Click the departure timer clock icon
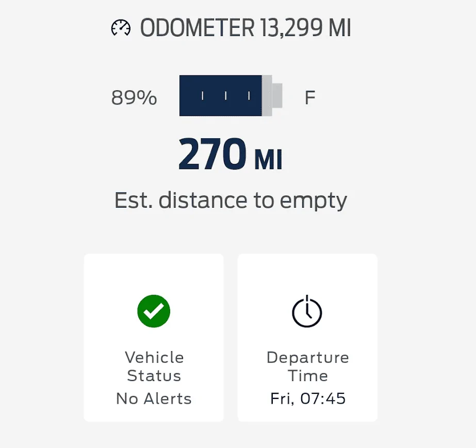The height and width of the screenshot is (448, 476). pyautogui.click(x=307, y=311)
